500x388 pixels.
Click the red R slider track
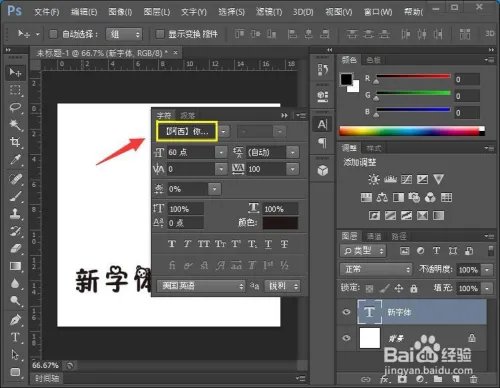pyautogui.click(x=413, y=76)
